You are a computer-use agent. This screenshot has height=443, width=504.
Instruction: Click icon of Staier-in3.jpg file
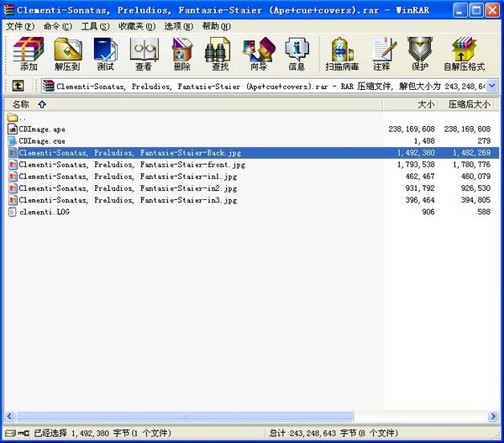[13, 200]
